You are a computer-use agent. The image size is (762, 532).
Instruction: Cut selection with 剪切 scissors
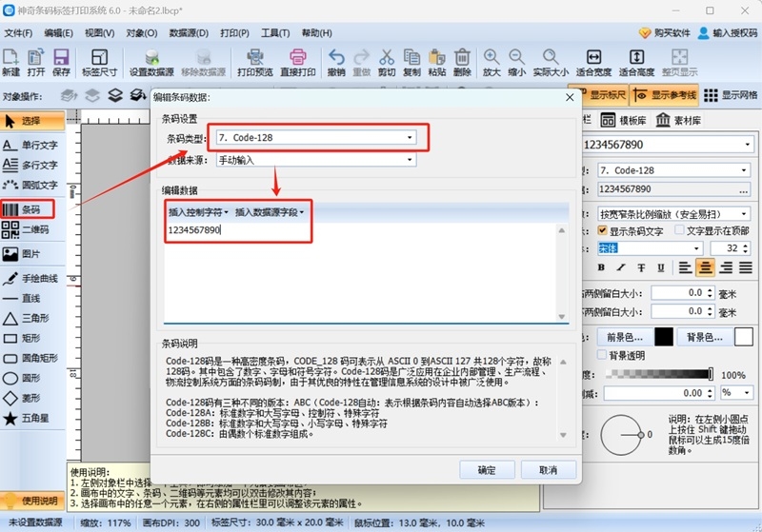tap(387, 62)
